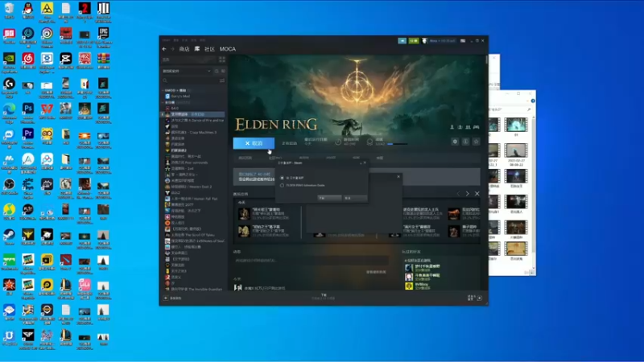Viewport: 644px width, 362px height.
Task: Open the advanced filter settings icon
Action: pos(222,81)
